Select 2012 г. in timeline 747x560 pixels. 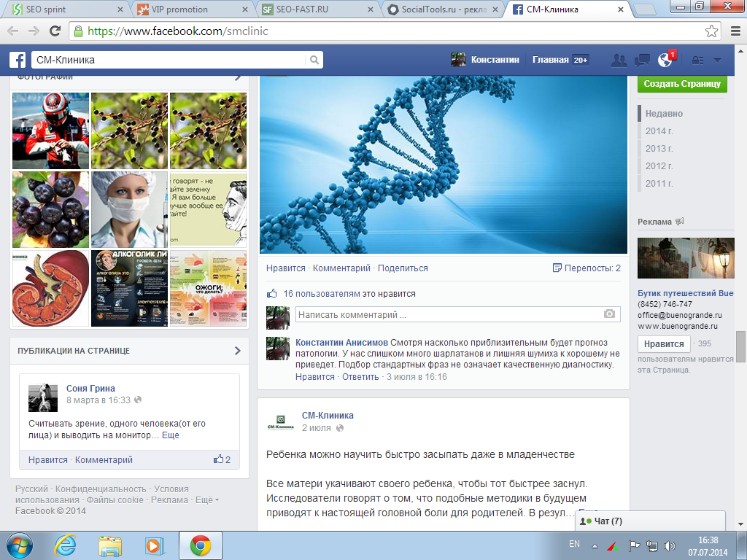(659, 166)
